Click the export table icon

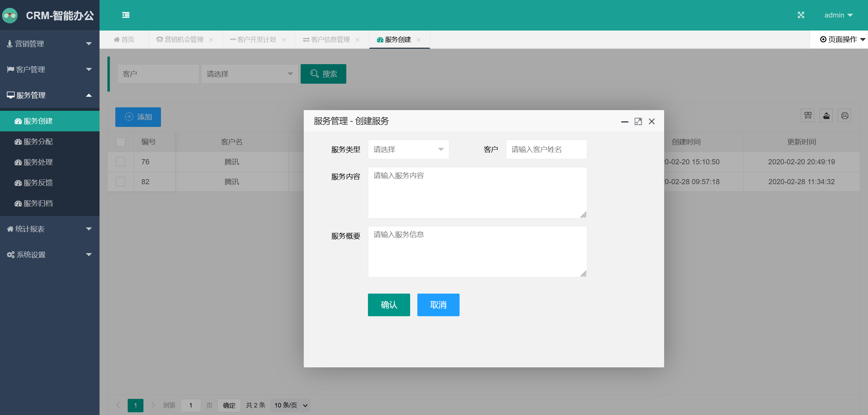point(826,116)
